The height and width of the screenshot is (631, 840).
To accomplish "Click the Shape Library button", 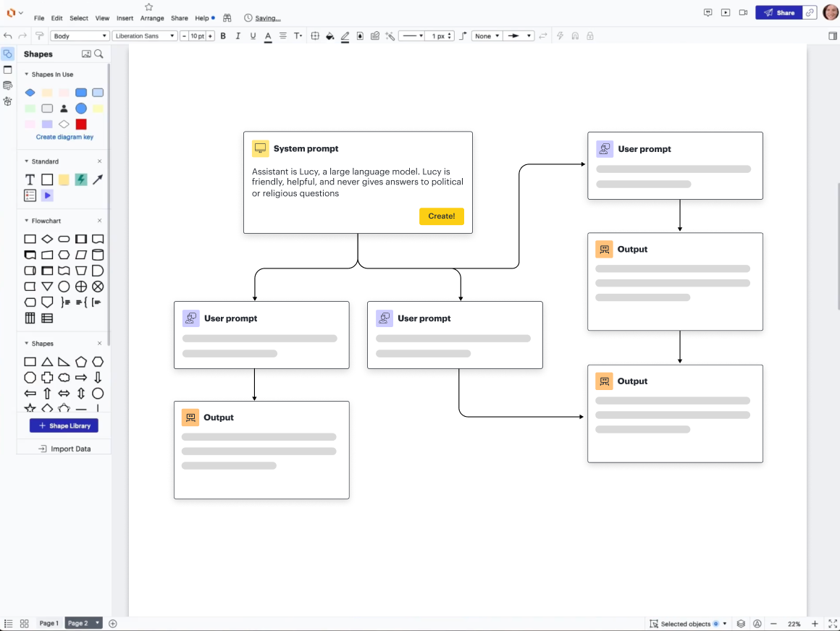I will 64,426.
